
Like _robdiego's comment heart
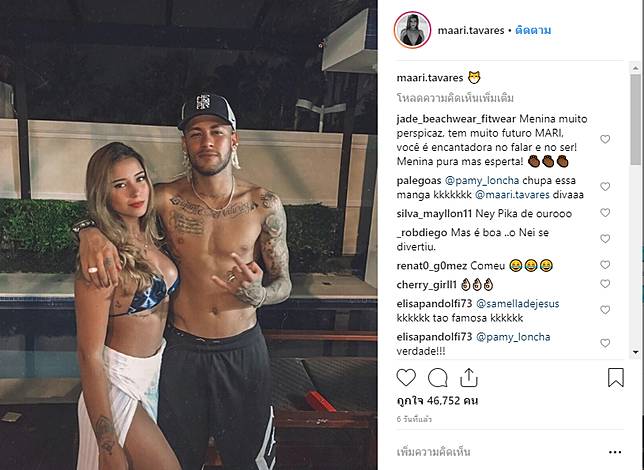605,239
